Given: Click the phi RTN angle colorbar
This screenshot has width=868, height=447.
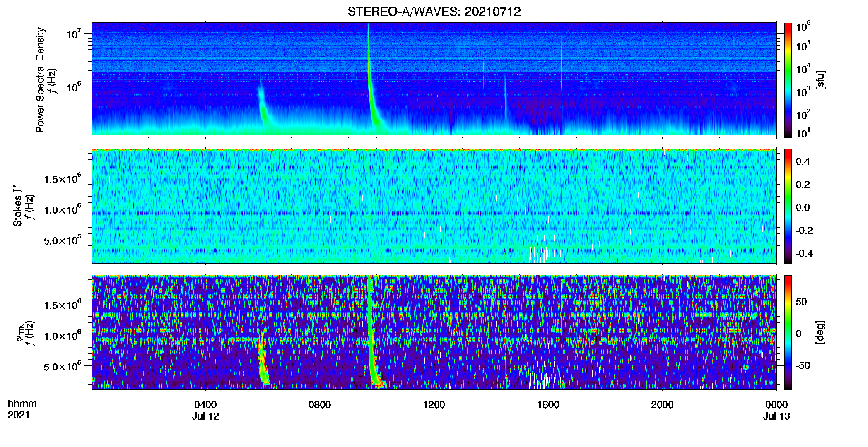Looking at the screenshot, I should coord(788,332).
